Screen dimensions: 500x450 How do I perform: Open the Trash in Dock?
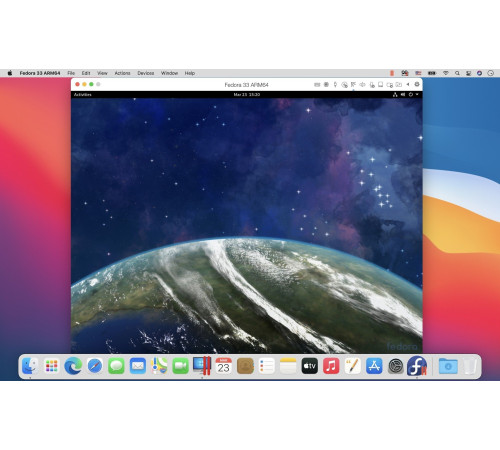(x=470, y=366)
